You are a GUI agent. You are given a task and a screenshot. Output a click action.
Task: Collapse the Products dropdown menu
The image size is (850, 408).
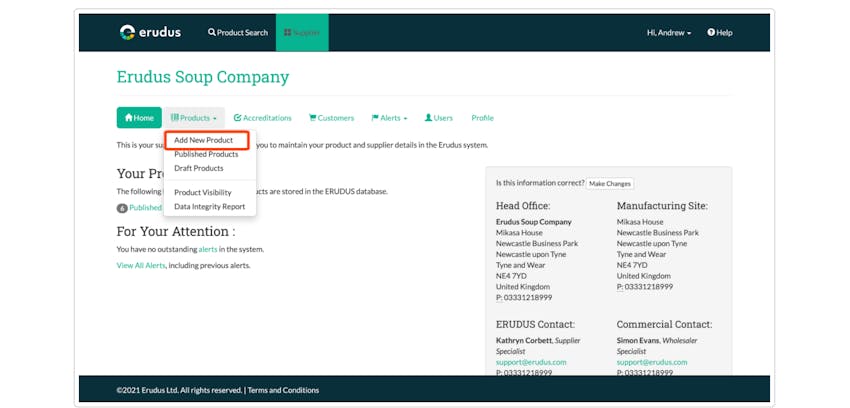194,118
